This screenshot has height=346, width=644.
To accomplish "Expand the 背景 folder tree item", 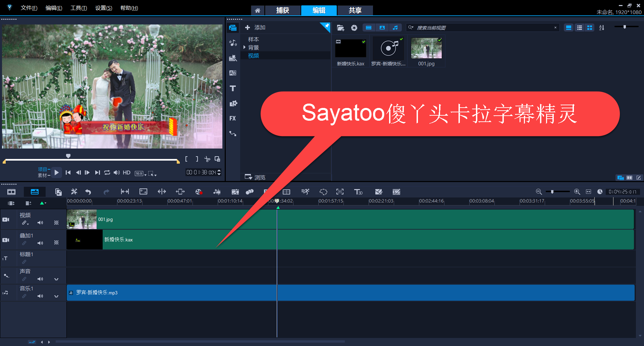I will (x=245, y=48).
